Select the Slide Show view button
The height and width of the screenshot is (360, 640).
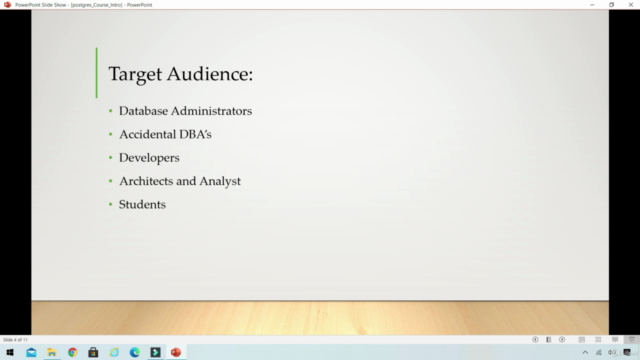[631, 340]
